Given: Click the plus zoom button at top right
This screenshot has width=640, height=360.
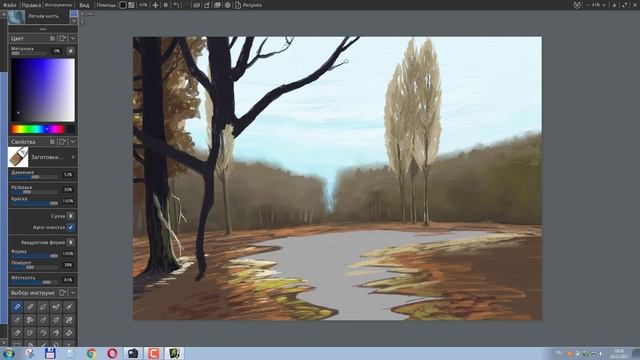Looking at the screenshot, I should [604, 5].
